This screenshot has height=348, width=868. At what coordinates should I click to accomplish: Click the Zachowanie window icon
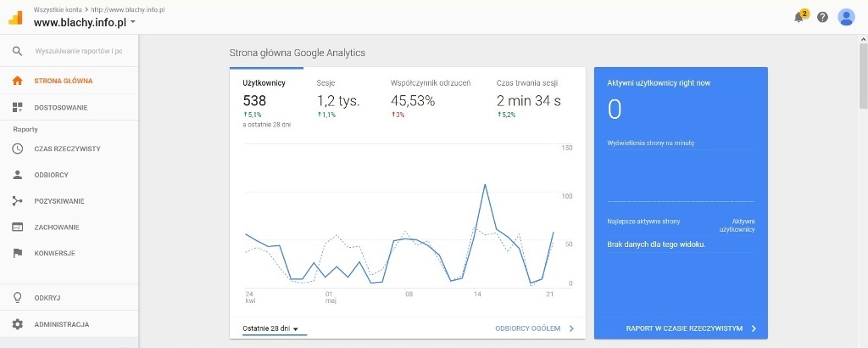click(x=18, y=227)
